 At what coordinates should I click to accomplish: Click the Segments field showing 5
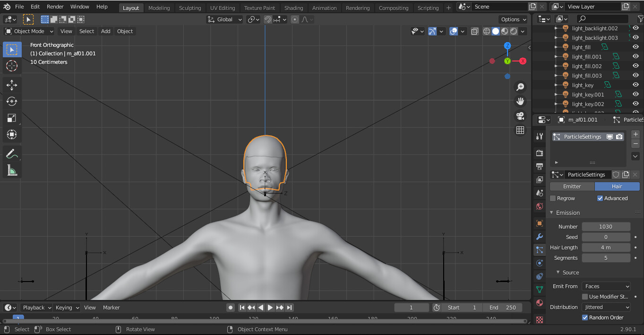(x=606, y=258)
